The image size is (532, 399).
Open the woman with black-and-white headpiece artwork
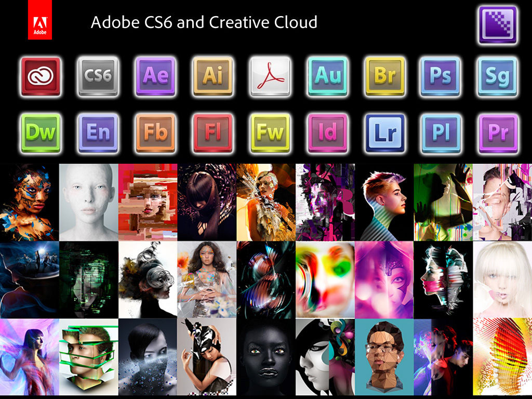pyautogui.click(x=207, y=357)
